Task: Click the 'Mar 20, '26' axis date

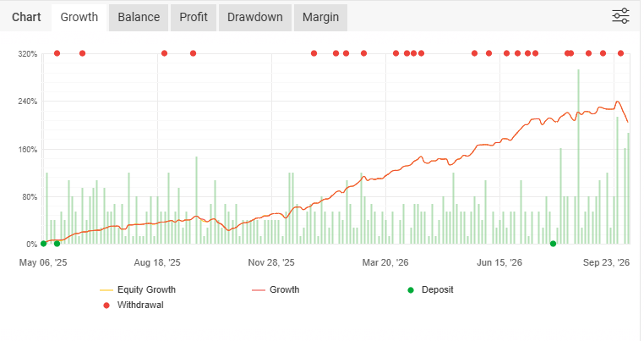Action: click(x=385, y=262)
